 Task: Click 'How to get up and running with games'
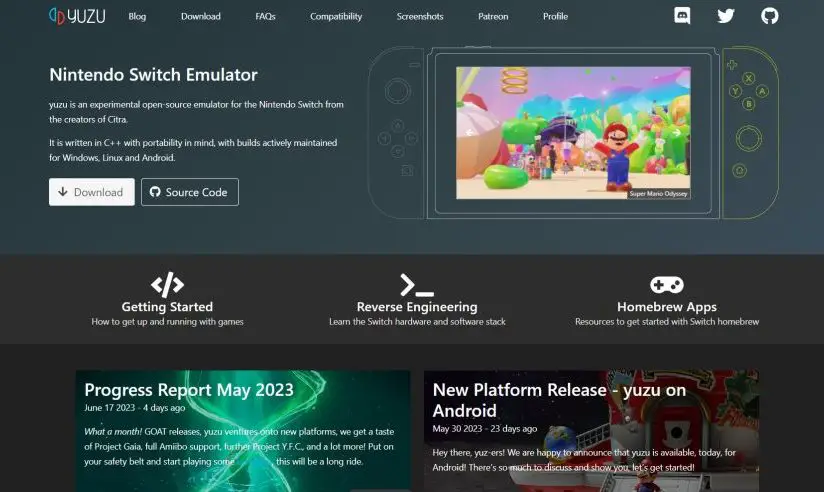(167, 321)
